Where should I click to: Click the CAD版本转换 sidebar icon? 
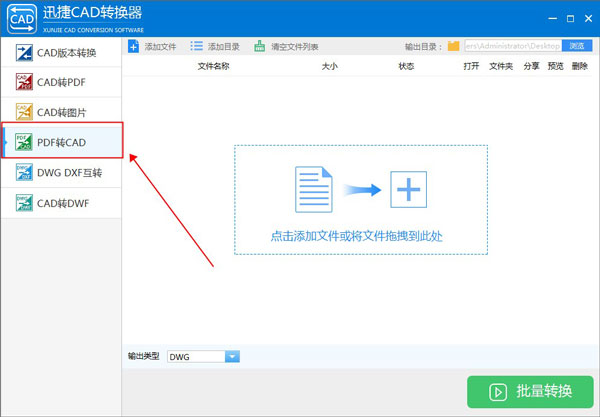pyautogui.click(x=24, y=52)
